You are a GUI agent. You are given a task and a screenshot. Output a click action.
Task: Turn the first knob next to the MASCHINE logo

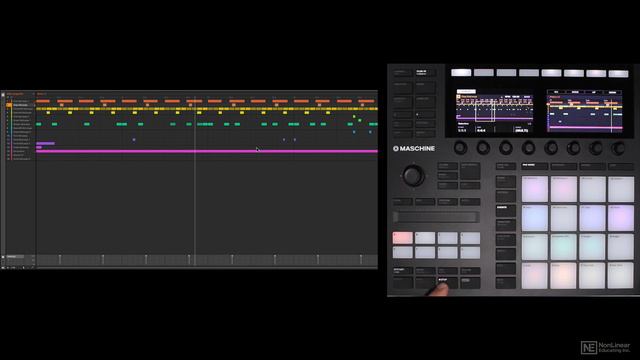tap(460, 147)
